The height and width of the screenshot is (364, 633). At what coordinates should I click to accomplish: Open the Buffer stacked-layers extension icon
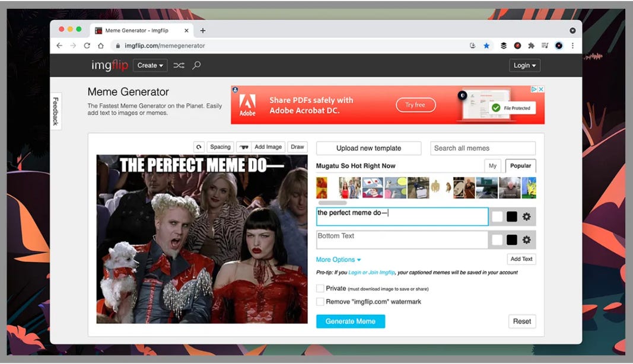(x=504, y=46)
